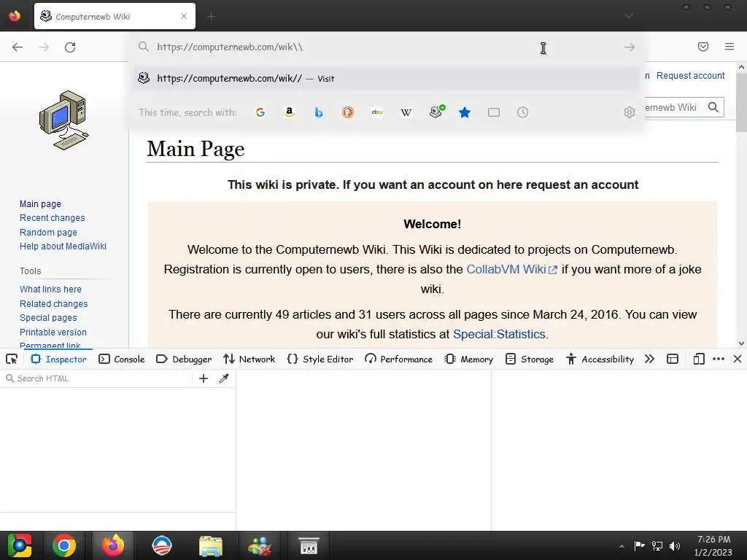This screenshot has width=747, height=560.
Task: Switch to the Network tab
Action: [249, 359]
